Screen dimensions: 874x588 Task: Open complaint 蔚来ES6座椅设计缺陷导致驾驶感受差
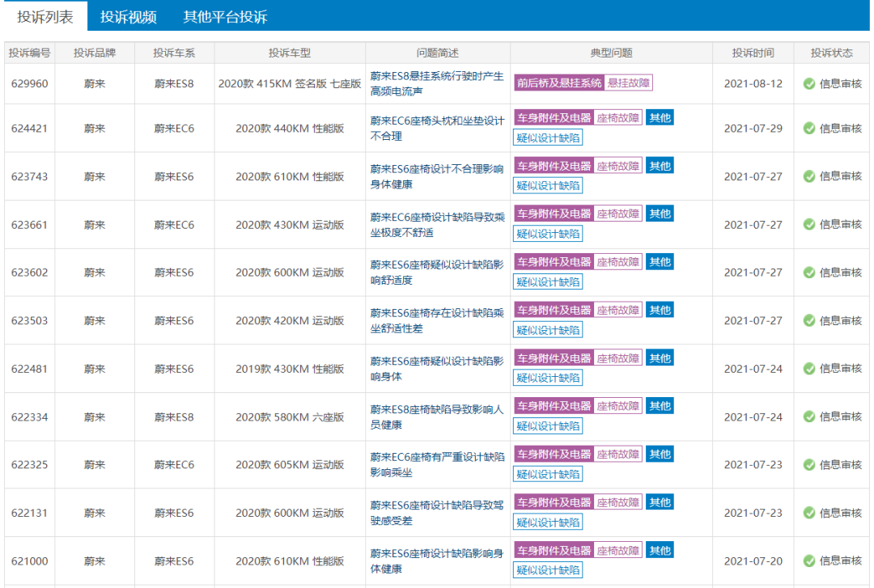click(437, 513)
